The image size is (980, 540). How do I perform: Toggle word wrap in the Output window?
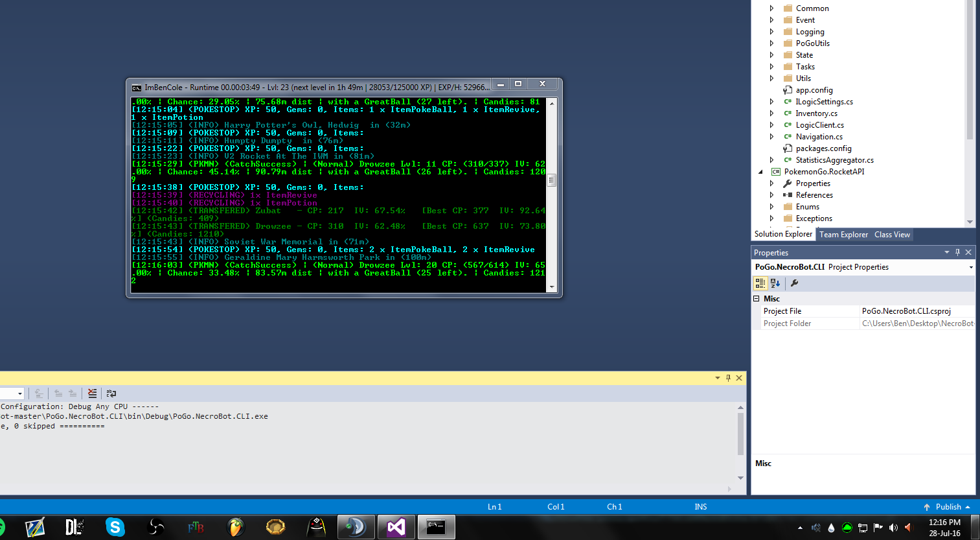click(111, 393)
